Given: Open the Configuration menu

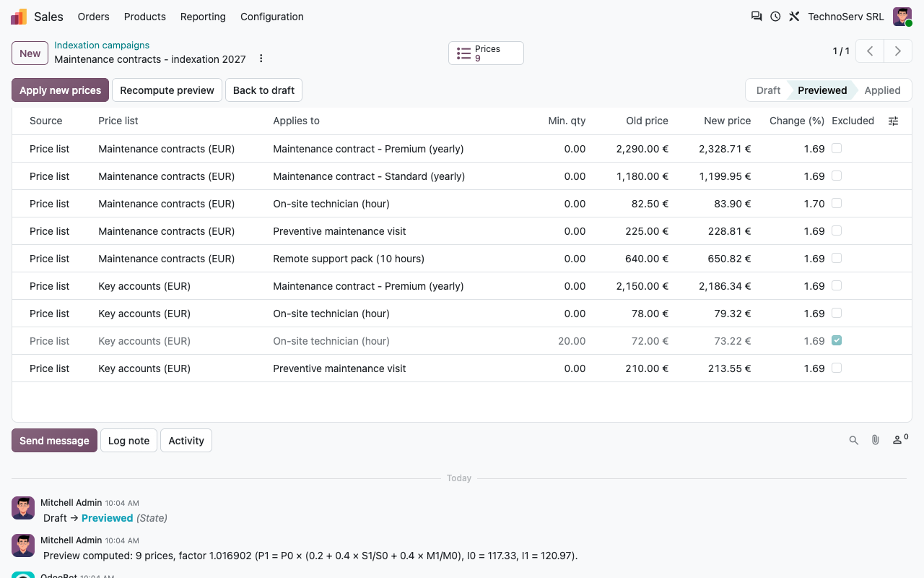Looking at the screenshot, I should (272, 17).
